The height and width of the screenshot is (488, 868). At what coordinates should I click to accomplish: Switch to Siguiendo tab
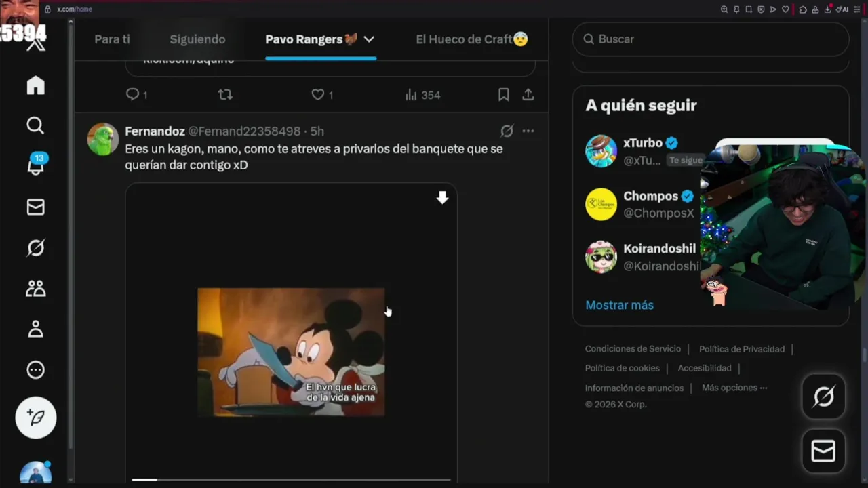click(197, 39)
